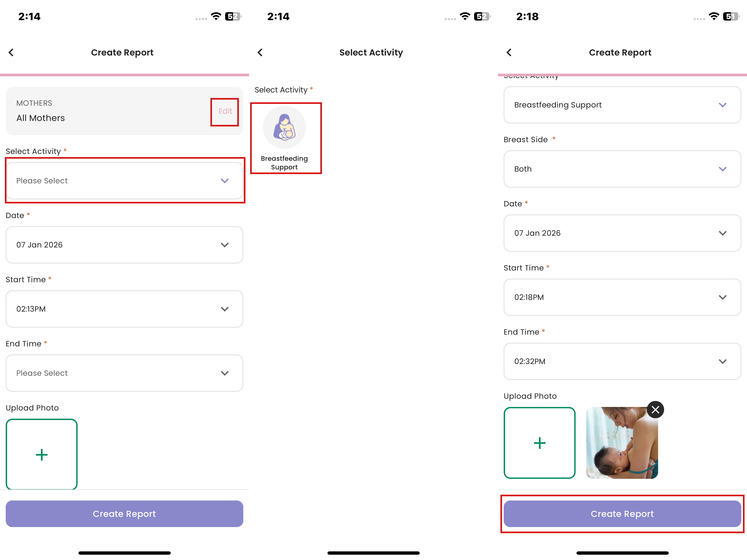Expand the Breast Side dropdown showing Both

click(x=622, y=169)
